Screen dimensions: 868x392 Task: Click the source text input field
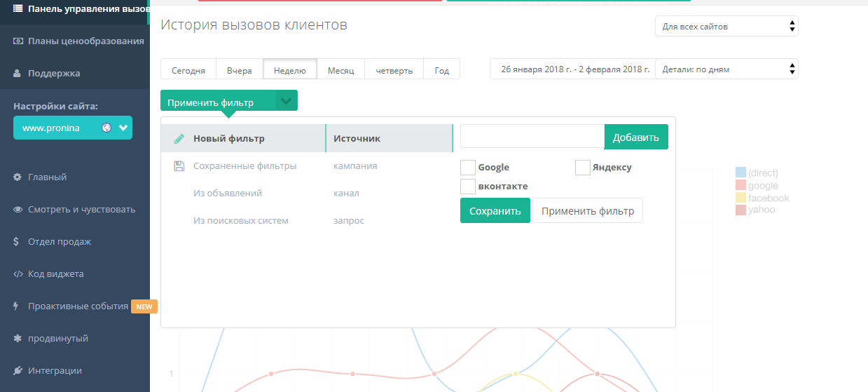point(532,137)
